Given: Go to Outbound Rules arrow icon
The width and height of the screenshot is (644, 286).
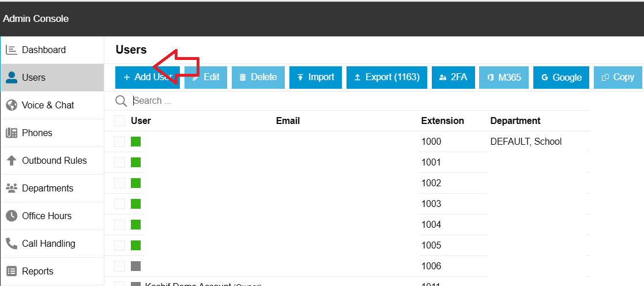Looking at the screenshot, I should [11, 160].
